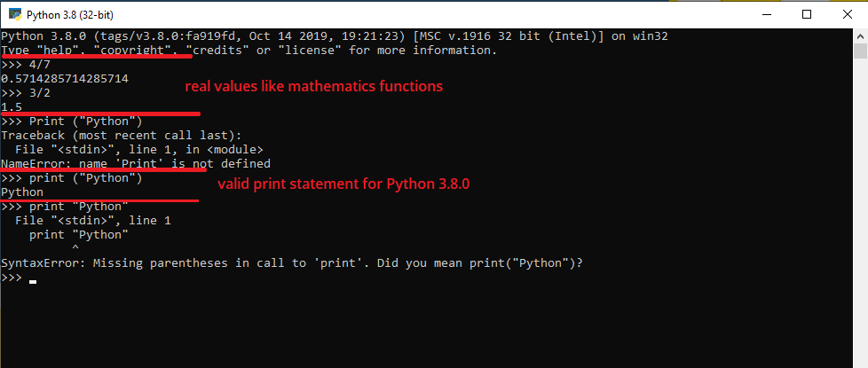
Task: Click red note "valid print statement"
Action: pos(343,184)
